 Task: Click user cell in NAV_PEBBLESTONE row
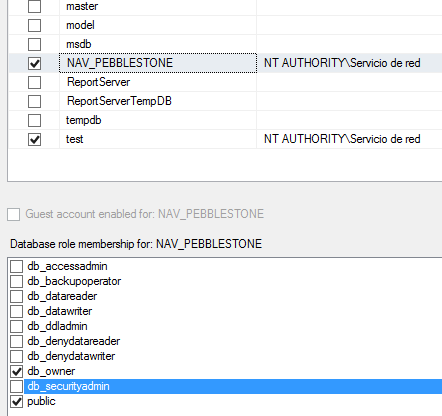[349, 63]
